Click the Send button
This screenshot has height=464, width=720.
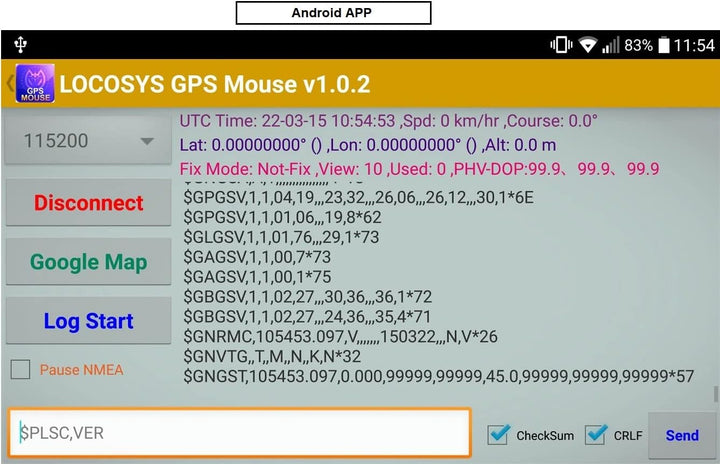pos(682,435)
